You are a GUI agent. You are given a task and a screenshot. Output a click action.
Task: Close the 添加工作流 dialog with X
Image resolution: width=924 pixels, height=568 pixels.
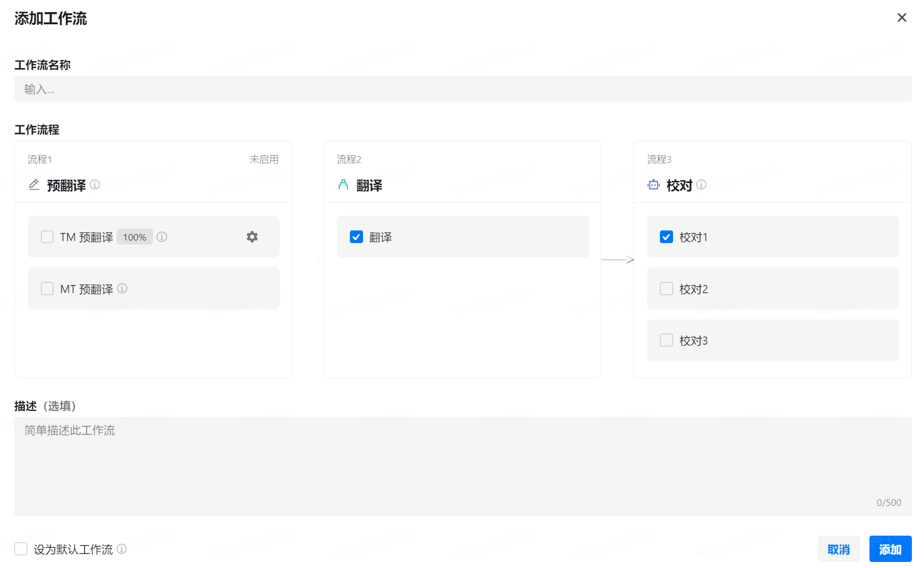click(x=902, y=18)
